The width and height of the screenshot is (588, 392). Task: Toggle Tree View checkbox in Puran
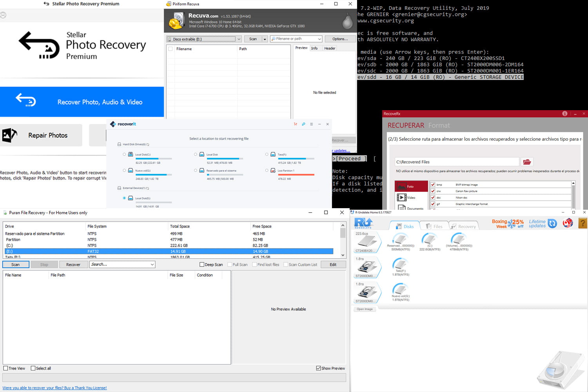[5, 368]
